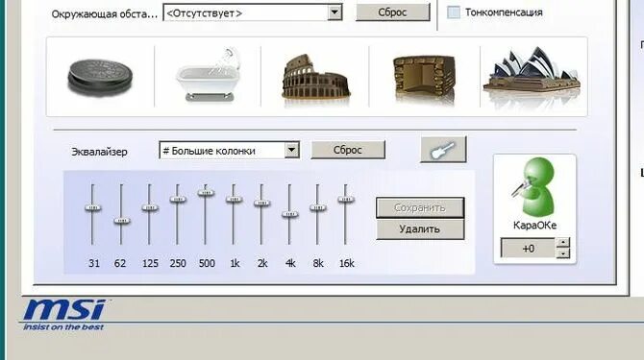Click the KaraOKe +0 value field

tap(529, 249)
